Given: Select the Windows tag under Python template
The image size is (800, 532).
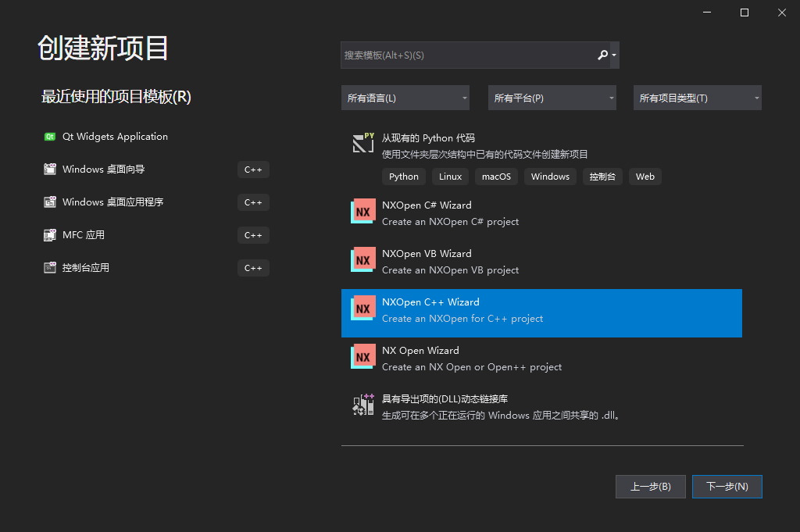Looking at the screenshot, I should (x=550, y=177).
